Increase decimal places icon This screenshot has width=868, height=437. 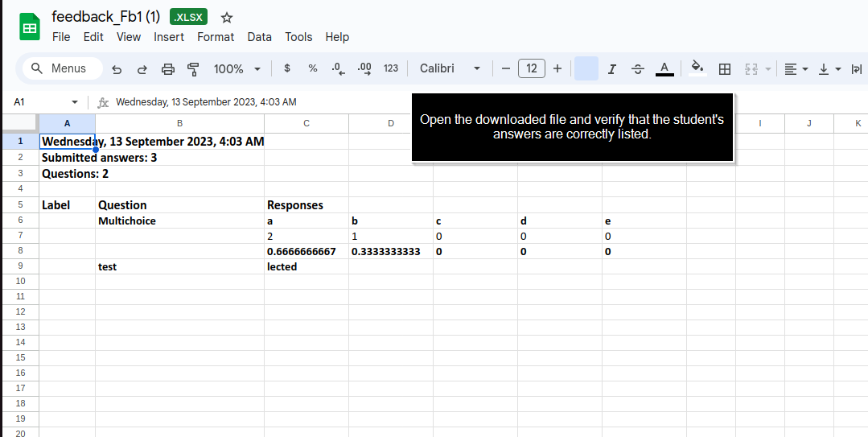364,68
